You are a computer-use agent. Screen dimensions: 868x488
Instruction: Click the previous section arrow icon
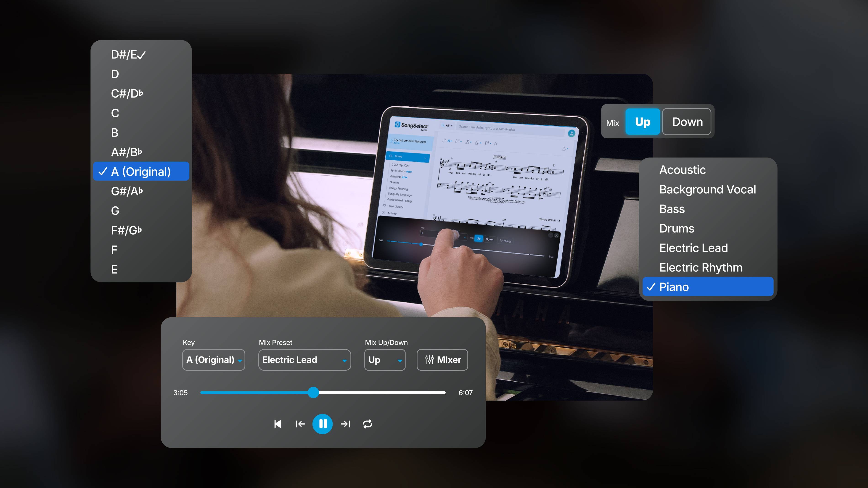coord(300,424)
